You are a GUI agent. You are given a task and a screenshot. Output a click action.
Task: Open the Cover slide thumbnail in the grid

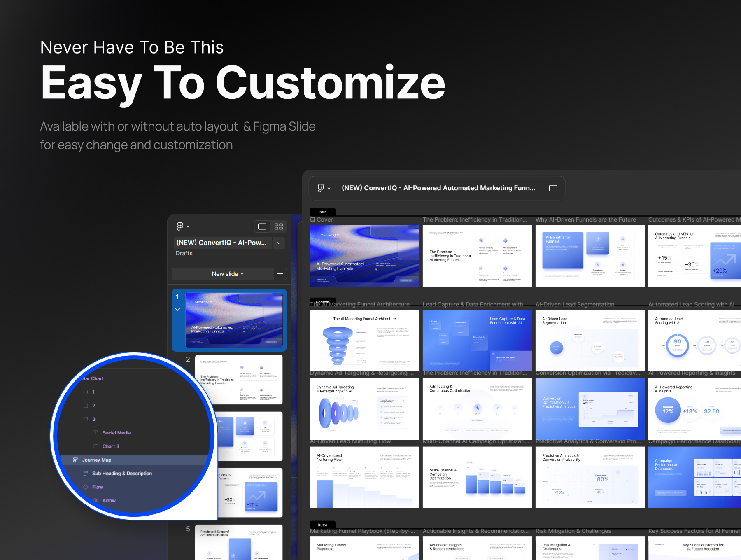click(x=364, y=255)
